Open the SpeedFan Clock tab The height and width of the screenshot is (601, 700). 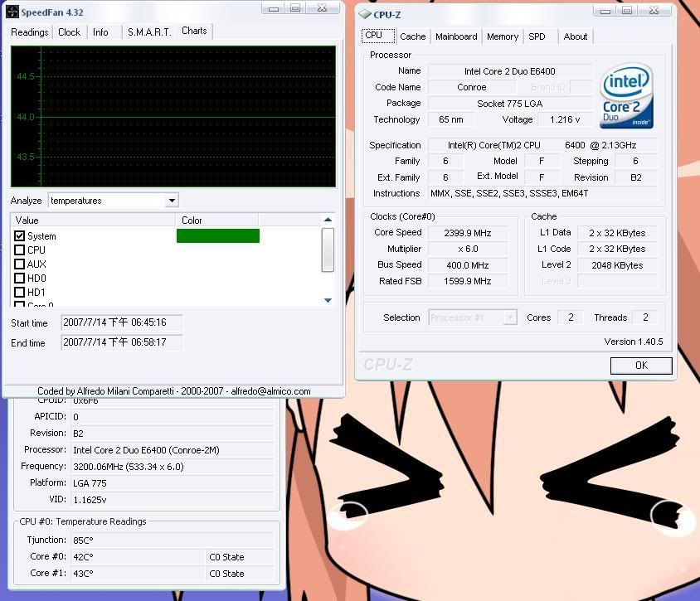click(69, 32)
